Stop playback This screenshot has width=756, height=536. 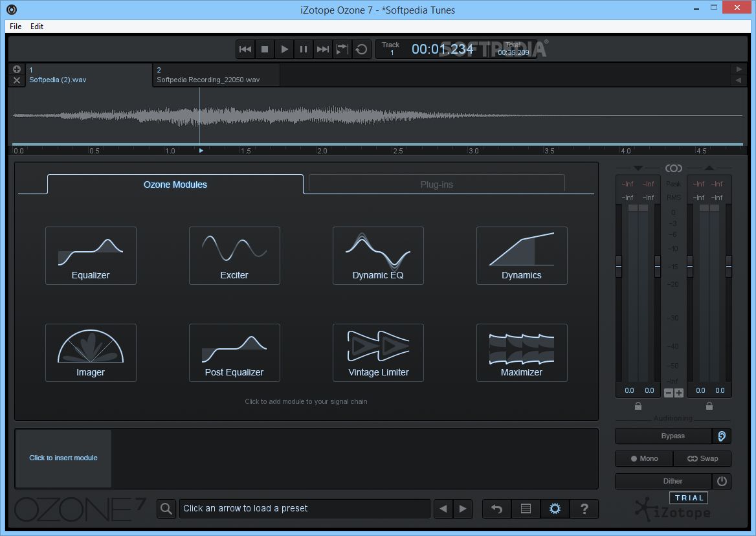pyautogui.click(x=265, y=49)
